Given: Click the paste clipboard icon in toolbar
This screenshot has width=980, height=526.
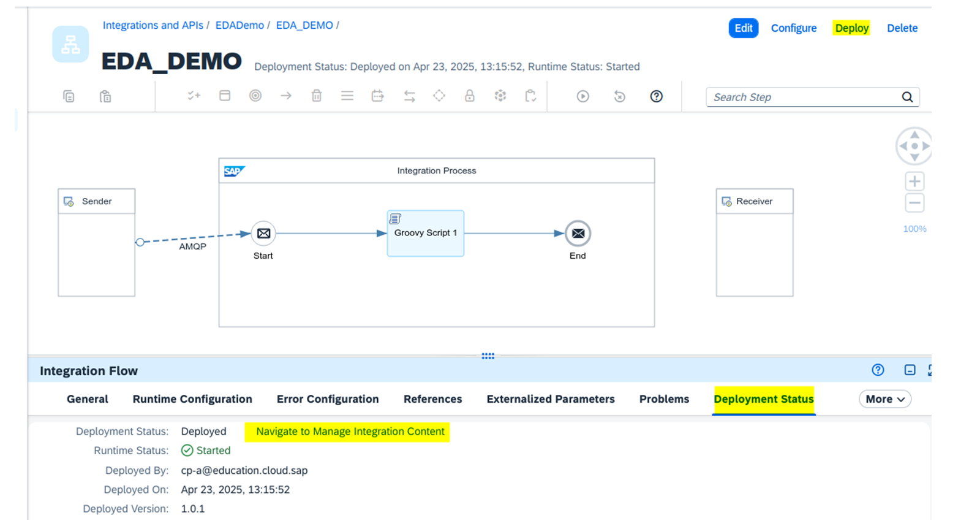Looking at the screenshot, I should click(105, 96).
